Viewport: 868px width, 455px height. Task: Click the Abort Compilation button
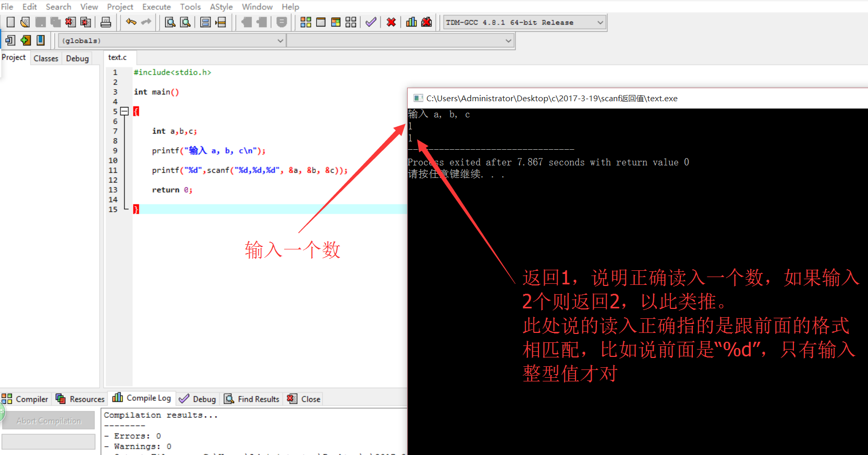[x=48, y=421]
